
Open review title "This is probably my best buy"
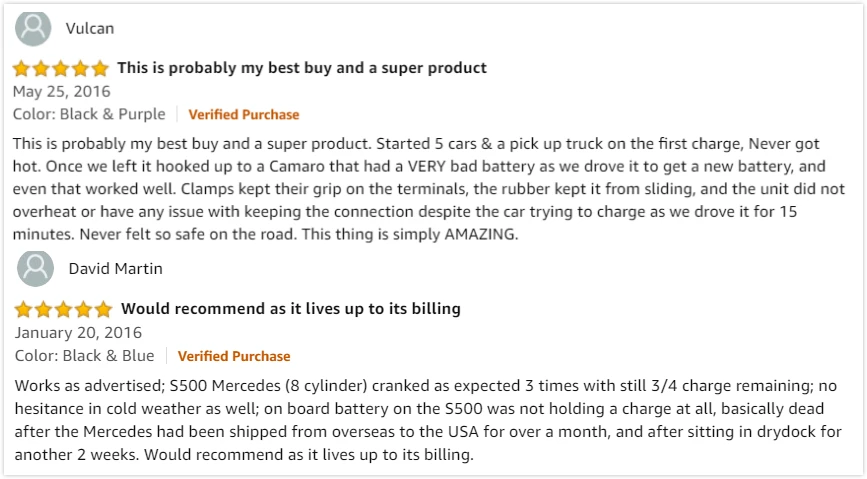click(x=302, y=68)
